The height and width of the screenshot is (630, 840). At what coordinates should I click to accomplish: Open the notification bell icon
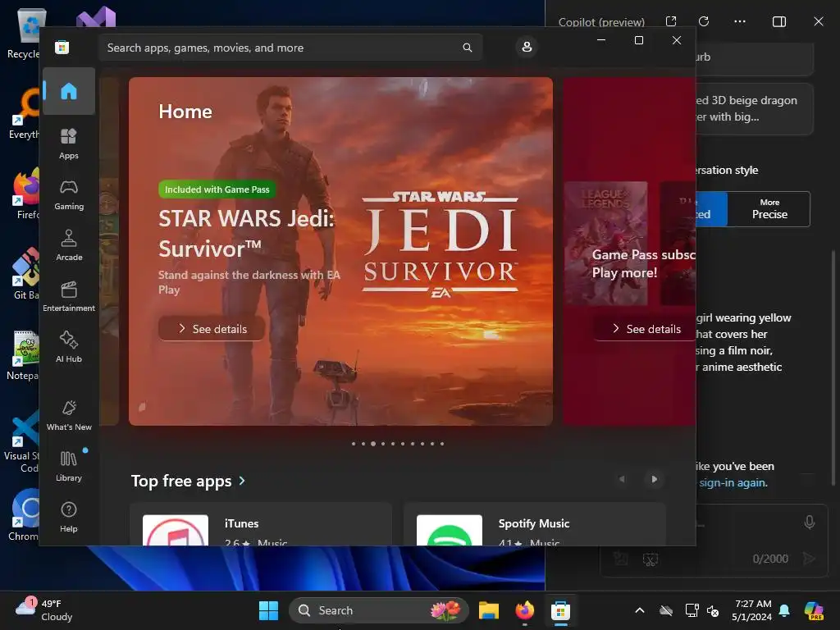[x=784, y=610]
